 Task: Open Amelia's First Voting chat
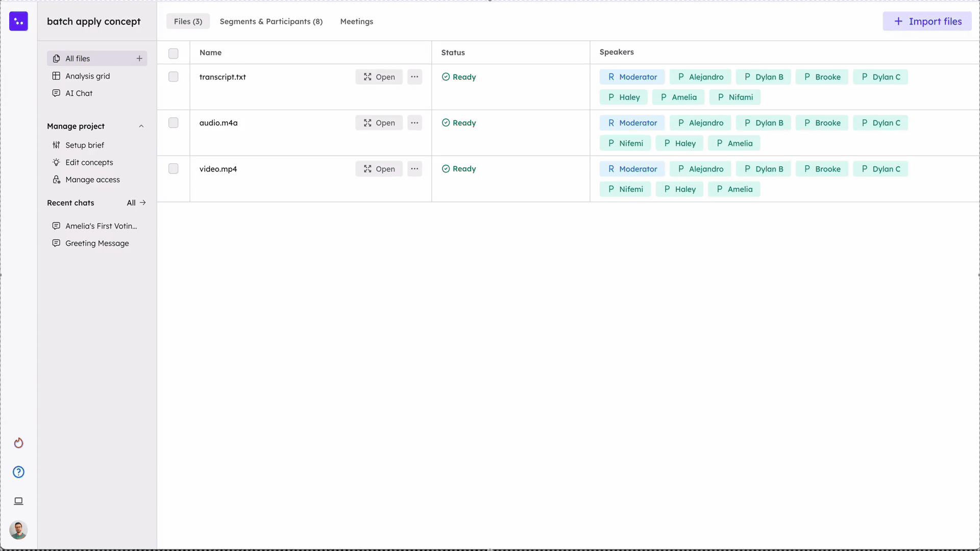click(x=101, y=226)
